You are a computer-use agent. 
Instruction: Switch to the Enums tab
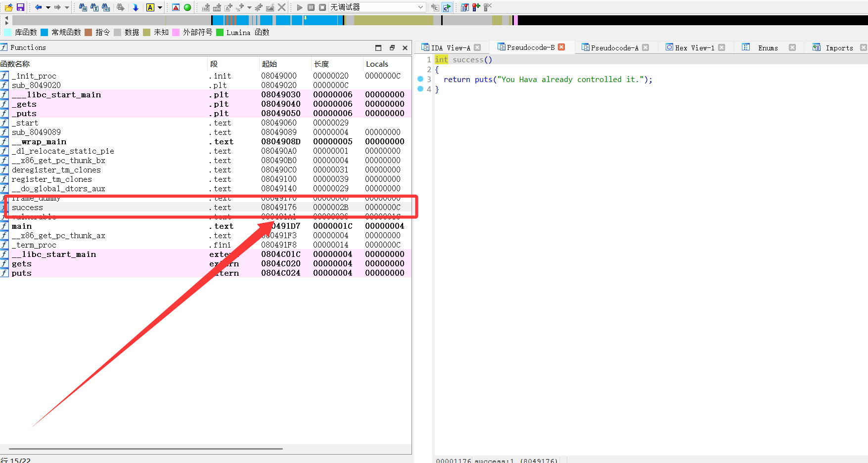click(x=768, y=48)
